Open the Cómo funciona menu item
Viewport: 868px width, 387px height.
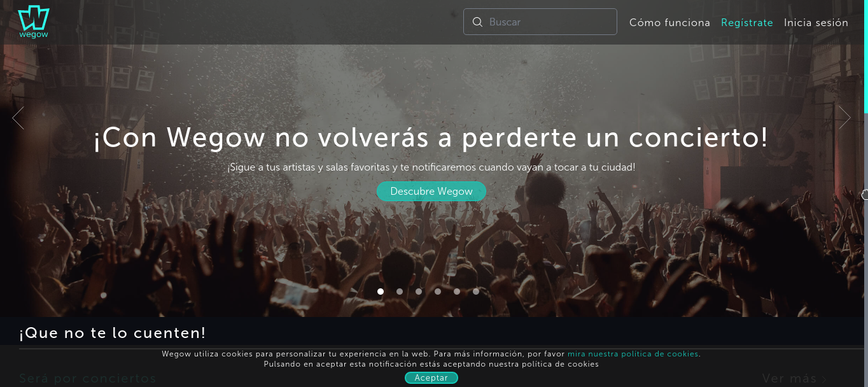[x=669, y=23]
